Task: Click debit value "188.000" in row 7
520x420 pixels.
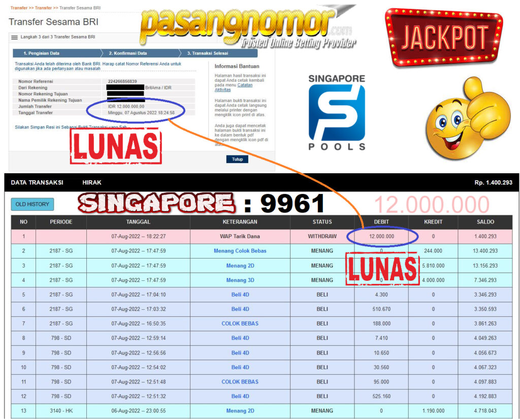Action: (x=381, y=324)
